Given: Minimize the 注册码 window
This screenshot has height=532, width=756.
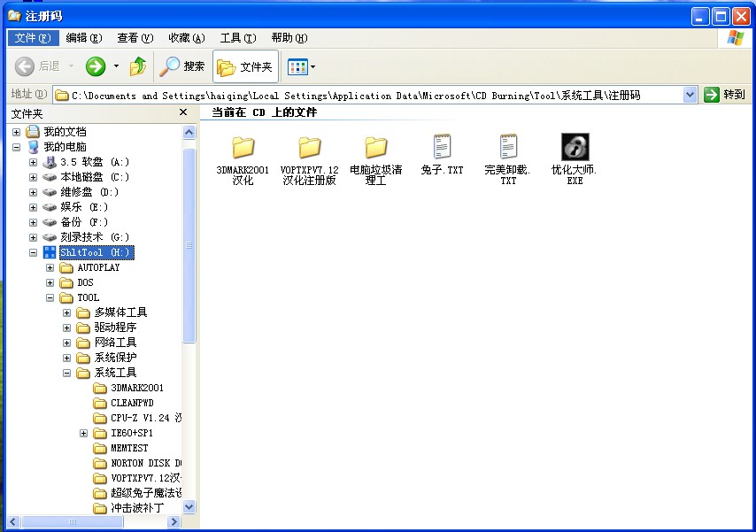Looking at the screenshot, I should 700,17.
